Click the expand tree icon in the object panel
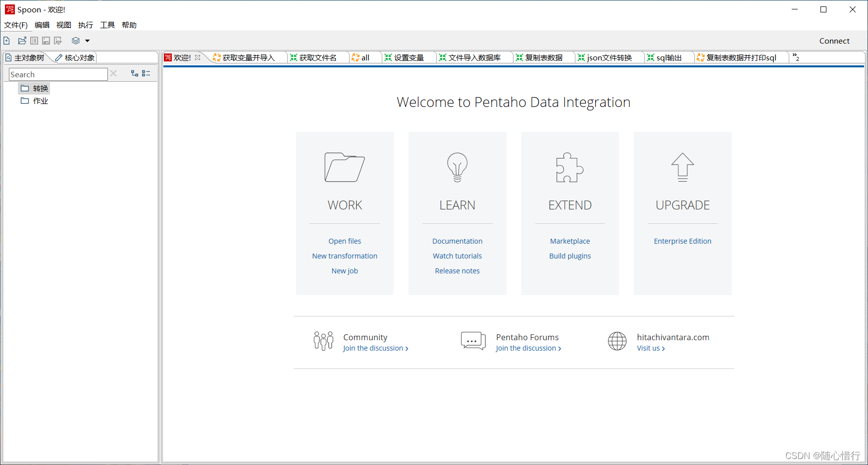The height and width of the screenshot is (465, 868). pyautogui.click(x=134, y=73)
